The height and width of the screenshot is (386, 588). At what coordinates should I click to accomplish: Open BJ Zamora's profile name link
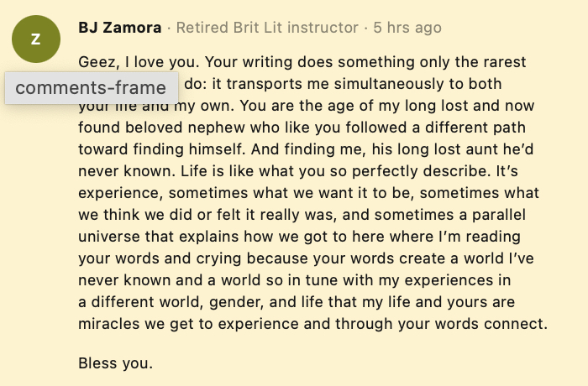point(119,28)
